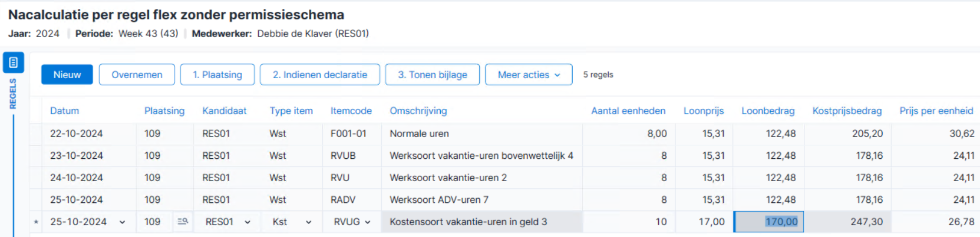Select the REGELS vertical tab
Image resolution: width=980 pixels, height=237 pixels.
tap(13, 94)
